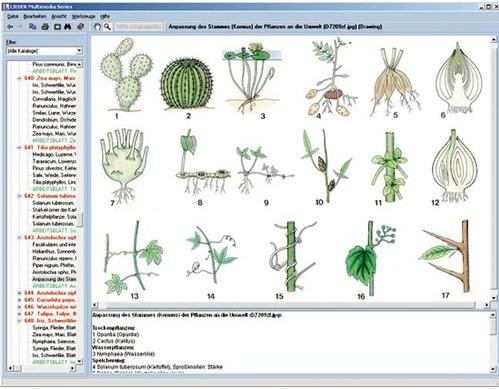Image resolution: width=499 pixels, height=389 pixels.
Task: Open green ARBEITSBLATT row under 641 Tilia
Action: click(x=54, y=189)
